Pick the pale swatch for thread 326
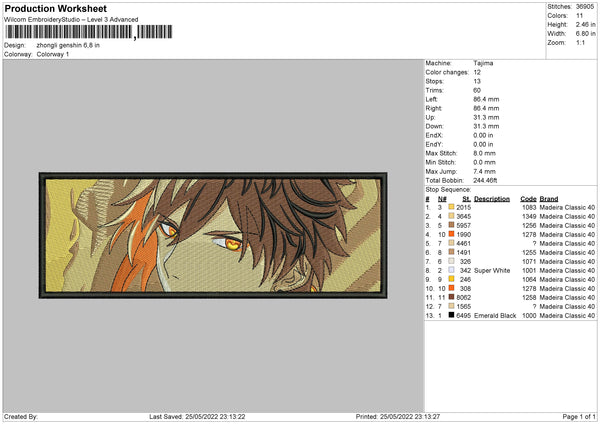 tap(452, 261)
